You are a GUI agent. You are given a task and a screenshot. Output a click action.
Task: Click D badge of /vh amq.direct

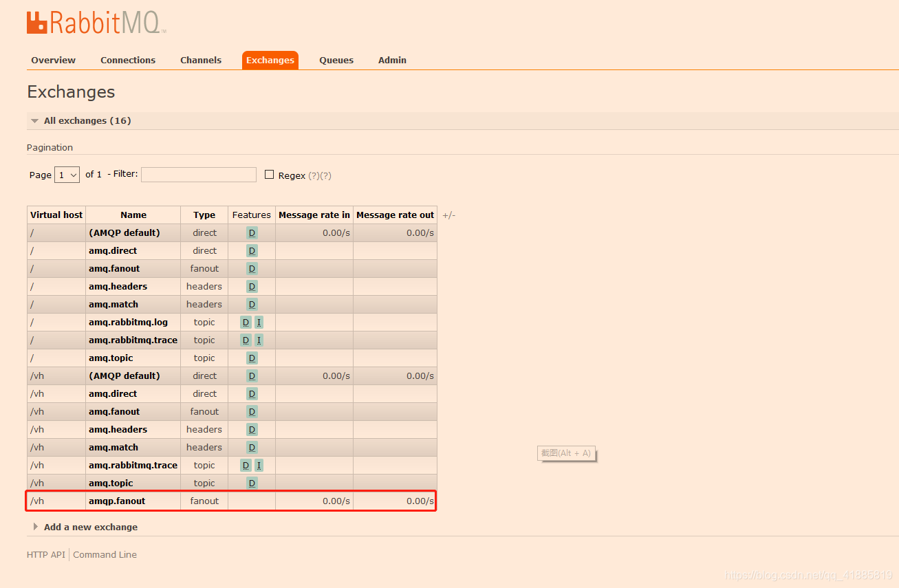(x=252, y=394)
